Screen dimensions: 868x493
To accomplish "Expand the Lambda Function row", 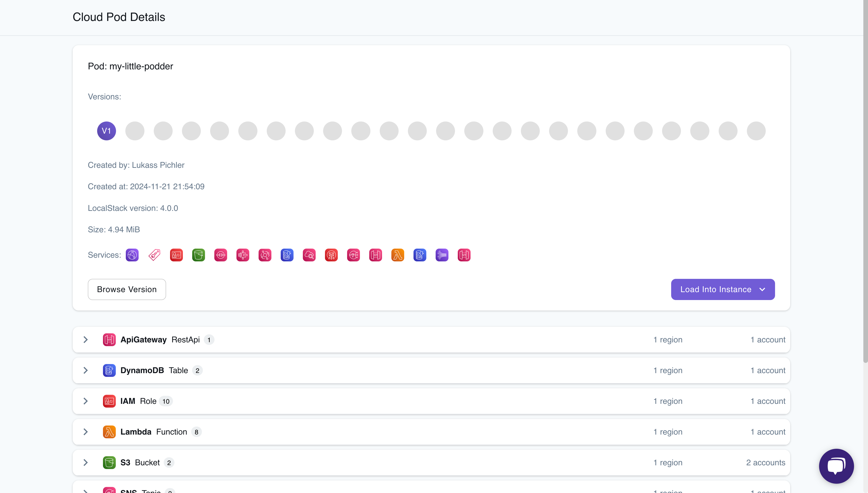I will point(86,432).
